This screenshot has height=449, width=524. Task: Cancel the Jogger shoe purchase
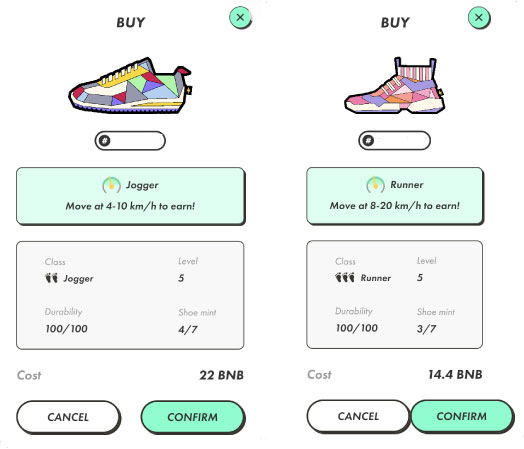[68, 417]
